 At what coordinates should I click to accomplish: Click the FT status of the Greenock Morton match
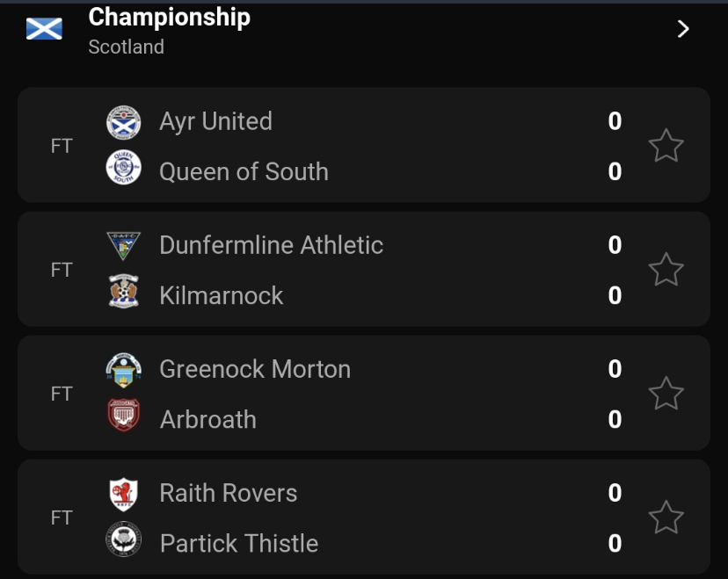[62, 394]
